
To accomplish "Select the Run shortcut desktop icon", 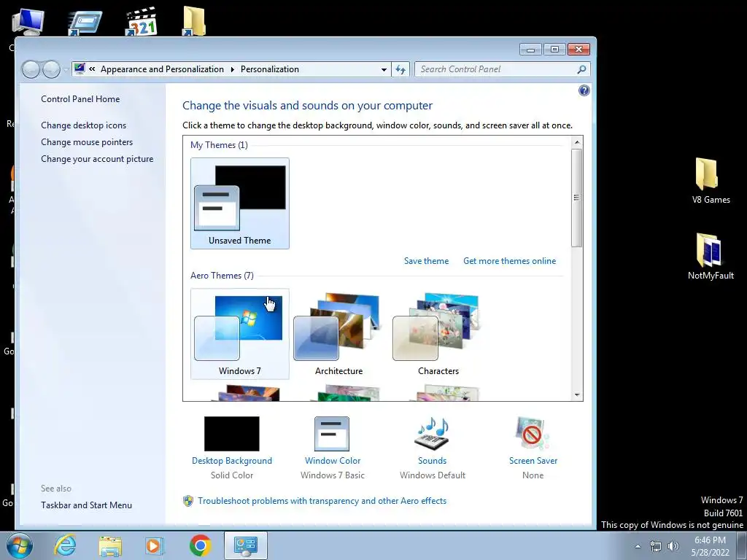I will [85, 23].
